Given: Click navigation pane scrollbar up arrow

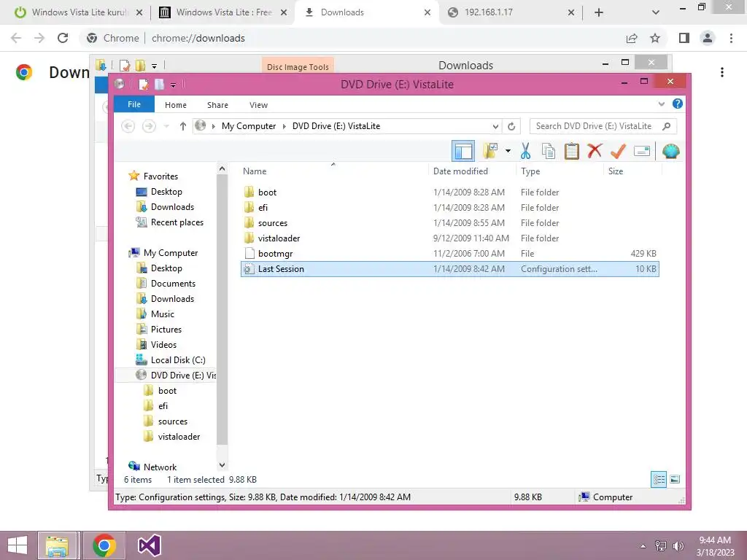Looking at the screenshot, I should 222,168.
